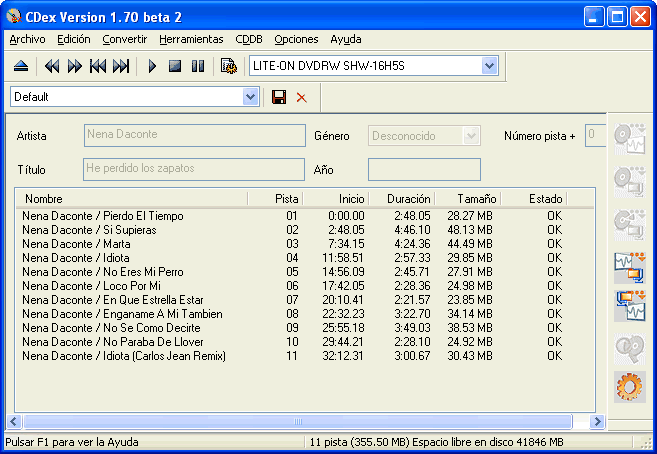
Task: Click the eject CD tray icon
Action: (22, 66)
